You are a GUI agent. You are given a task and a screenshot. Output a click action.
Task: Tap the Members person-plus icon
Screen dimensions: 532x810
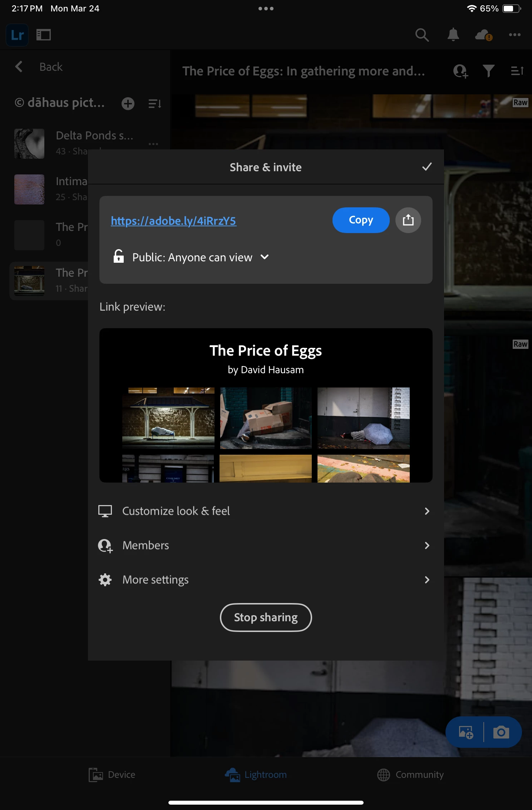click(105, 545)
